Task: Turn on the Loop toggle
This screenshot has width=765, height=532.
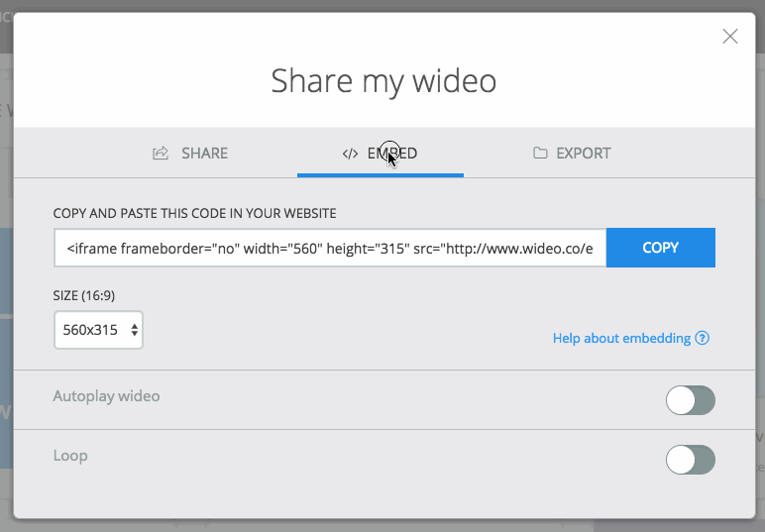Action: 690,460
